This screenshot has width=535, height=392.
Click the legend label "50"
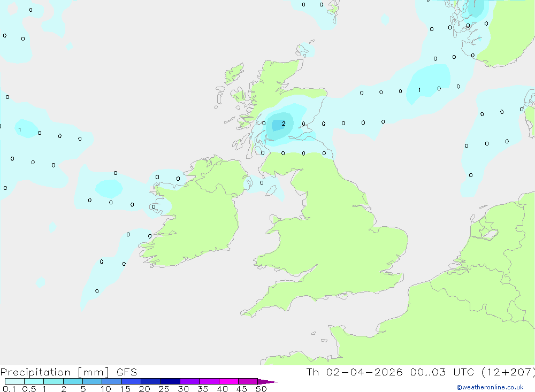[261, 389]
